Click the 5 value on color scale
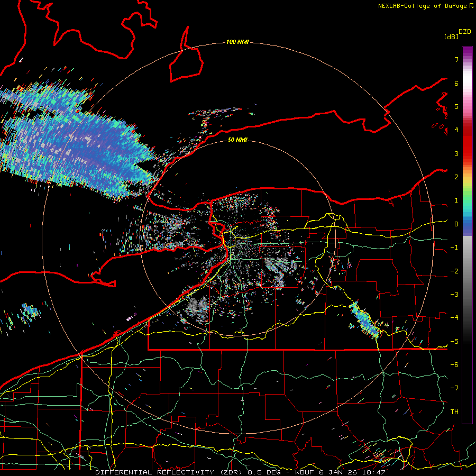The image size is (476, 476). coord(456,106)
